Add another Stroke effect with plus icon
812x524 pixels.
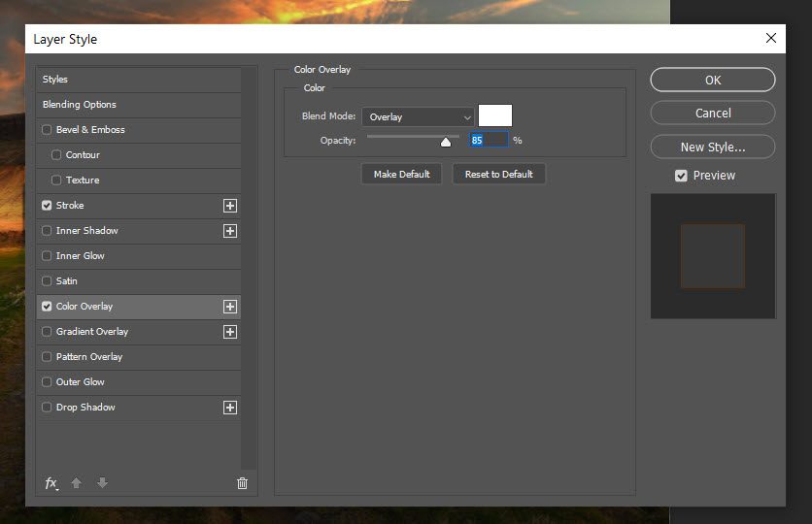click(x=230, y=206)
